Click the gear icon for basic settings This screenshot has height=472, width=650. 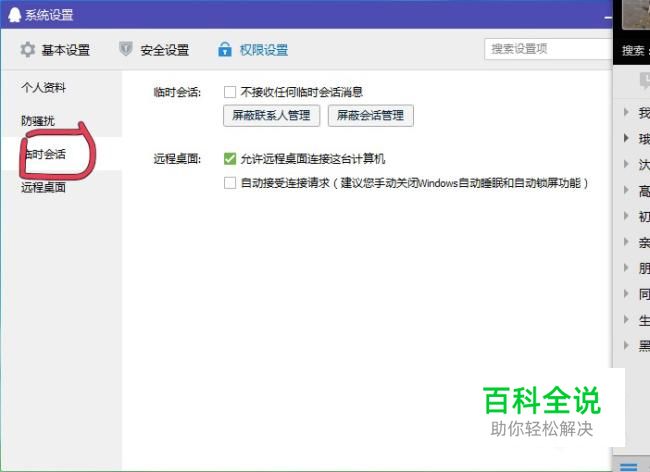pos(28,50)
